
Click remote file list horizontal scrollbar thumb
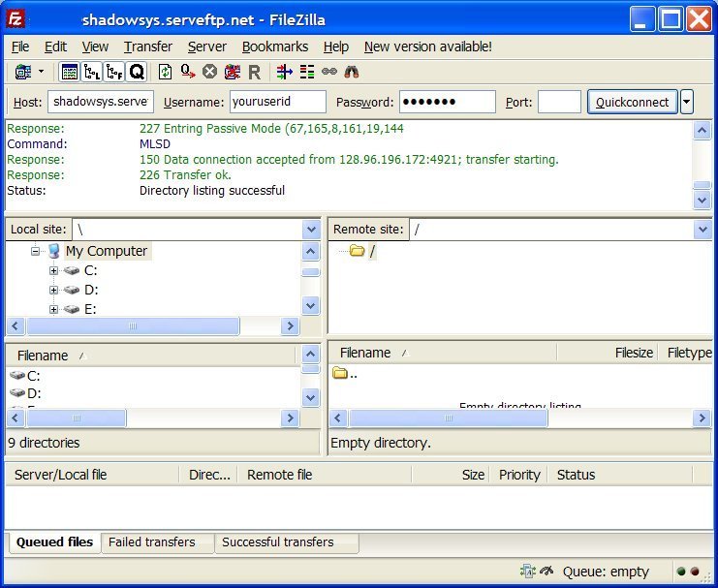coord(448,418)
